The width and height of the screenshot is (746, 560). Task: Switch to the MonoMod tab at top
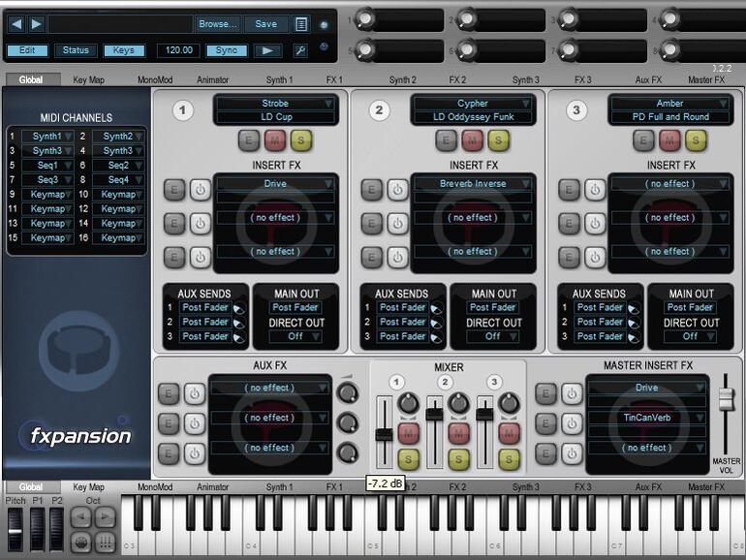[155, 80]
